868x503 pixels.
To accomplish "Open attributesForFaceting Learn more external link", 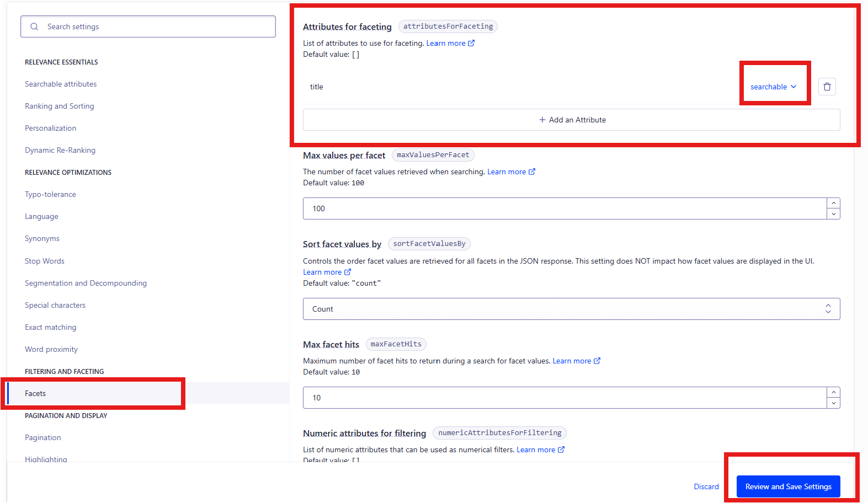I will coord(450,43).
